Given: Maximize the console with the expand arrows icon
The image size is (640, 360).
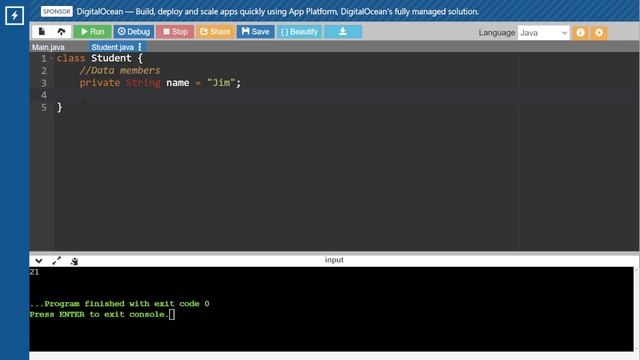Looking at the screenshot, I should point(57,260).
